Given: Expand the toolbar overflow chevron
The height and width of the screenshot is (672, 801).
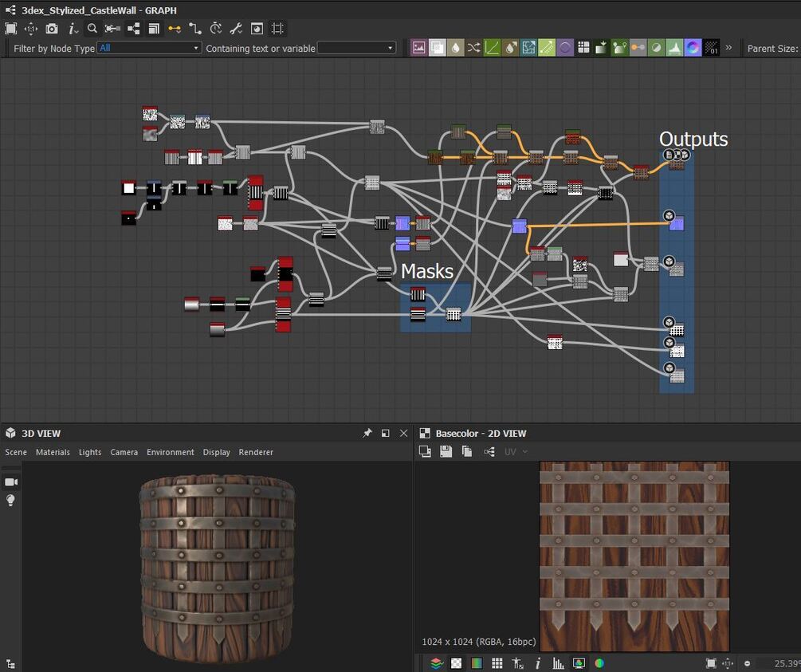Looking at the screenshot, I should 728,48.
